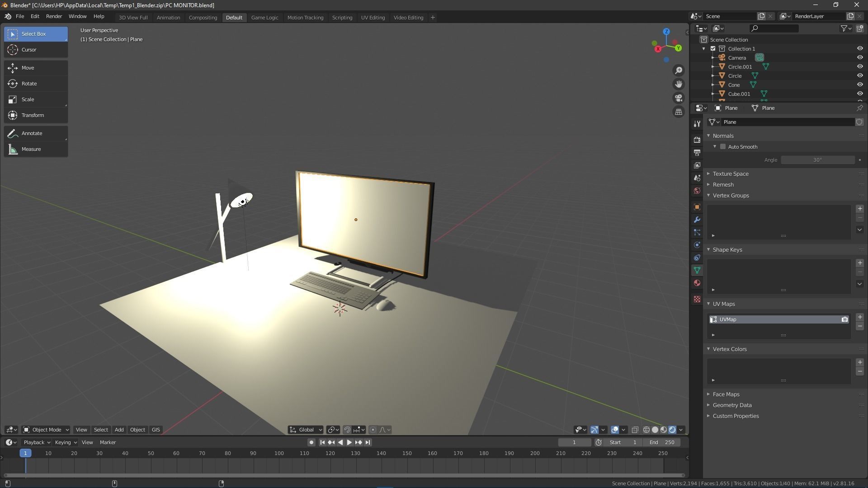Screen dimensions: 868x488
Task: Collapse Collection 1 tree in outliner
Action: click(703, 49)
